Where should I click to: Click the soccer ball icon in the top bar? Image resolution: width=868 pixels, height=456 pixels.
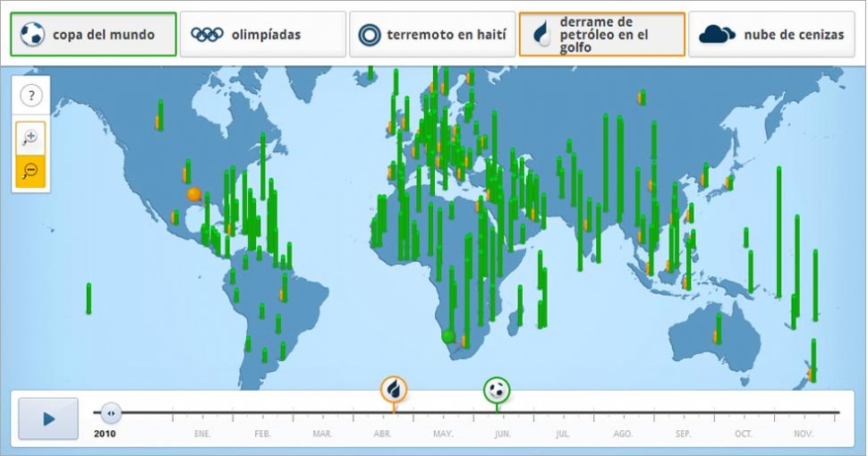[32, 35]
